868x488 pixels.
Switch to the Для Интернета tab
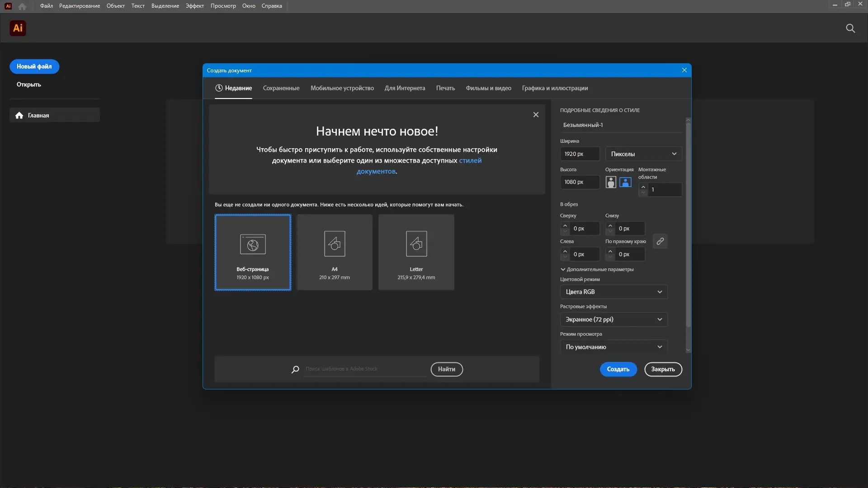405,88
